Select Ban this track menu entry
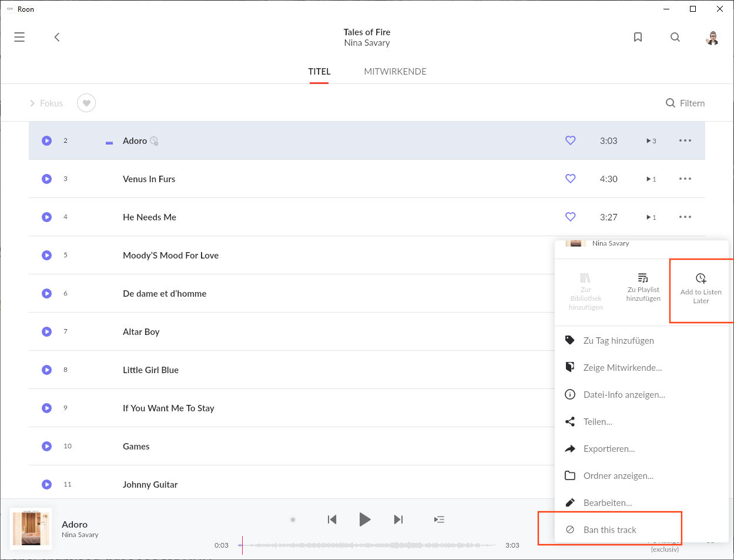Image resolution: width=734 pixels, height=560 pixels. point(609,529)
